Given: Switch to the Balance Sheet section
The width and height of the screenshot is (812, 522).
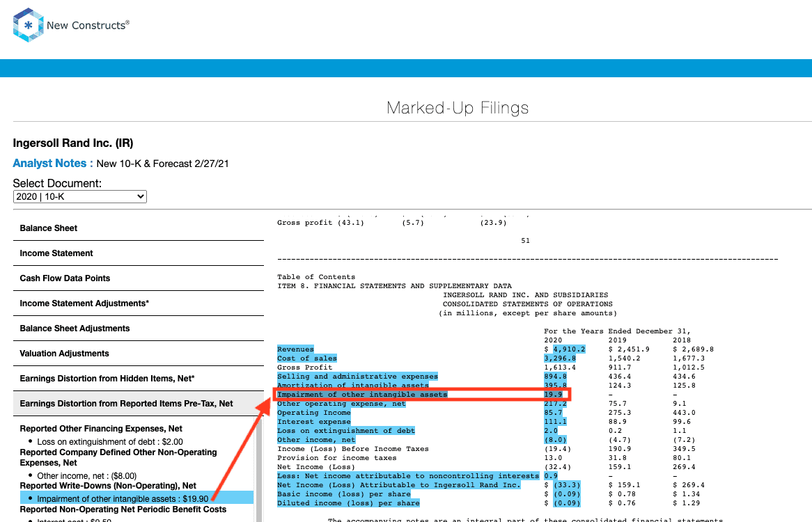Looking at the screenshot, I should pyautogui.click(x=139, y=228).
